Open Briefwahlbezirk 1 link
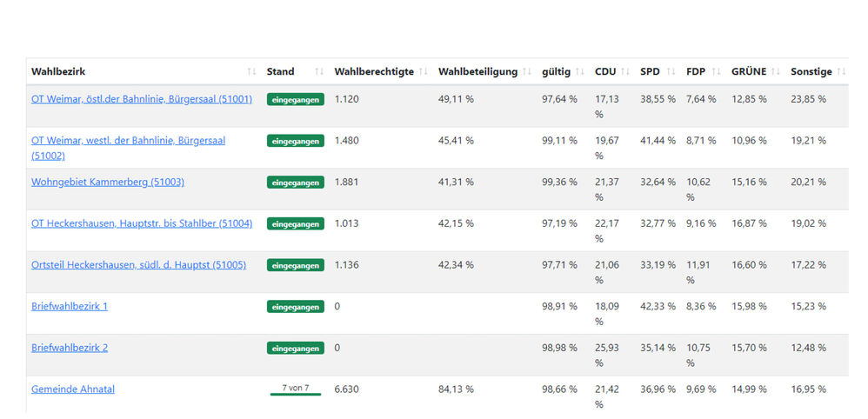The height and width of the screenshot is (419, 868). 70,306
